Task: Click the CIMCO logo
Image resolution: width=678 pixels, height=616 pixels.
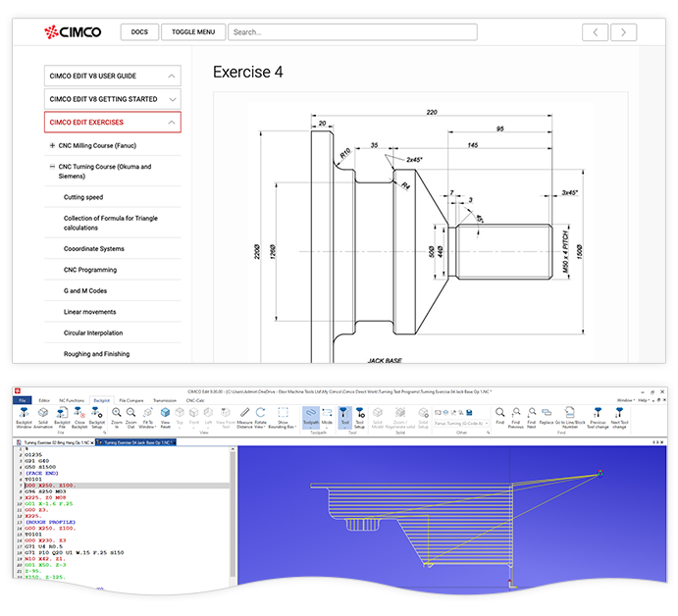Action: coord(73,32)
